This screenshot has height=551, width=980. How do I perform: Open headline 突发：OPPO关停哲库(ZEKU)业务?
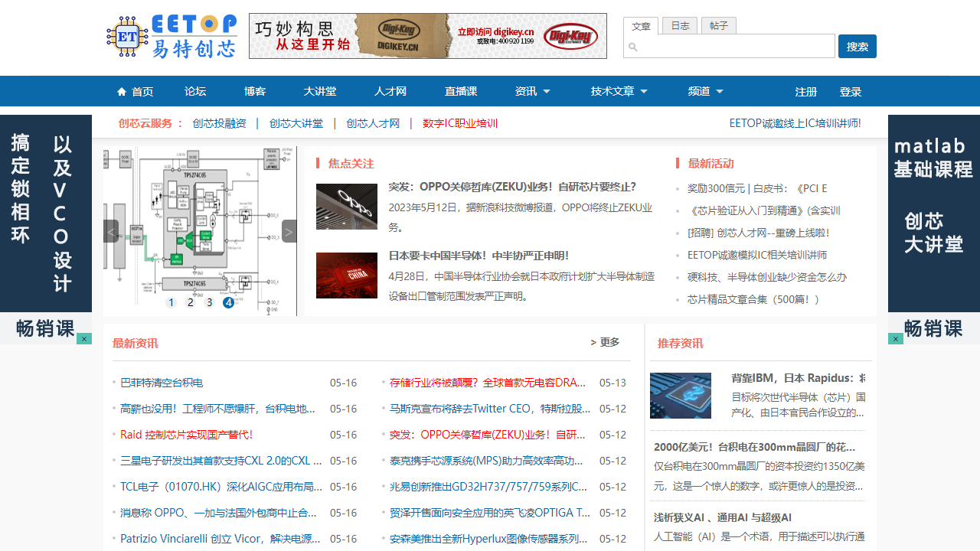click(512, 187)
